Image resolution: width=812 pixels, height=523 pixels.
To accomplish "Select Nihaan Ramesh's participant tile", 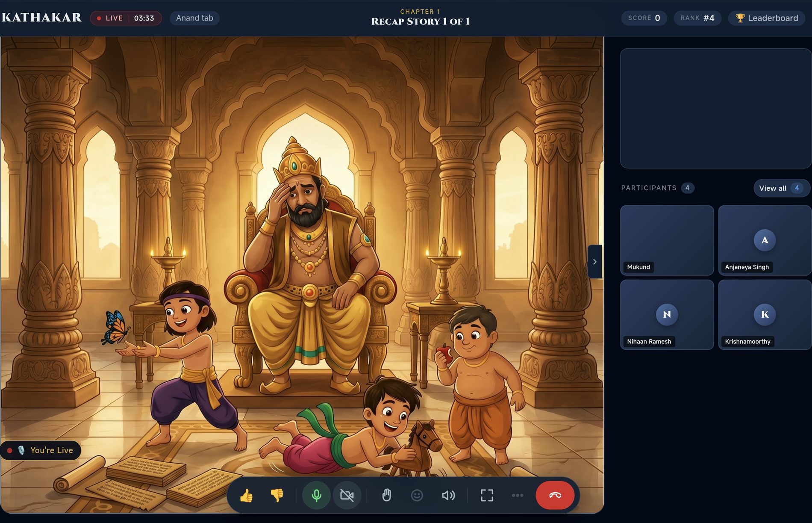I will click(667, 315).
